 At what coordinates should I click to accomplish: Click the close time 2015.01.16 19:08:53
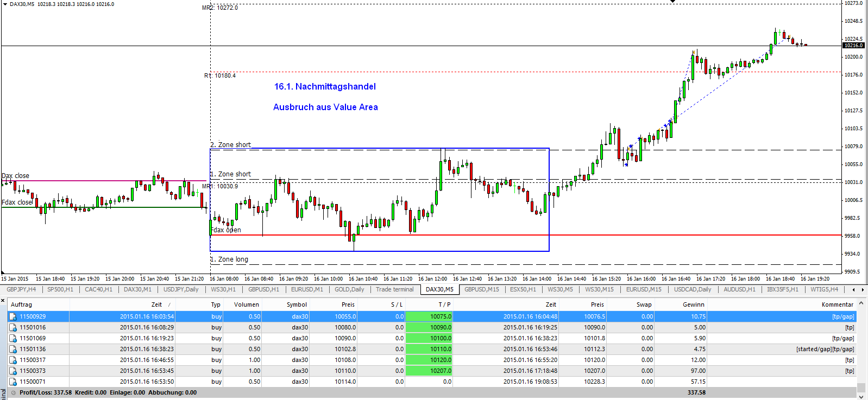pos(530,382)
